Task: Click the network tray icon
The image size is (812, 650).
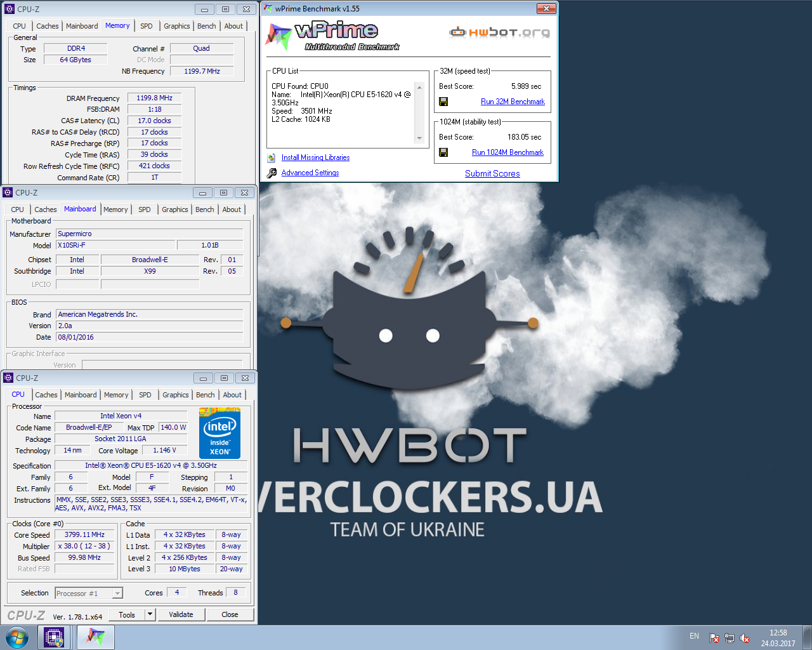Action: pos(730,638)
